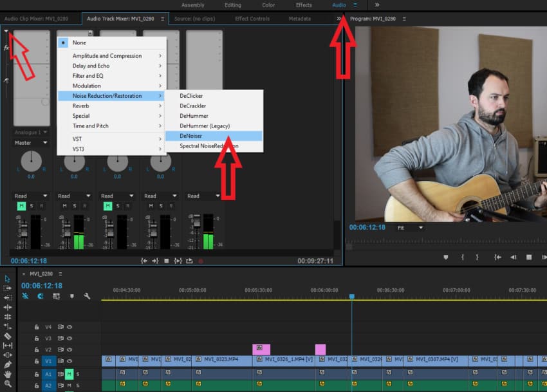Toggle the lock on track V2

(37, 350)
